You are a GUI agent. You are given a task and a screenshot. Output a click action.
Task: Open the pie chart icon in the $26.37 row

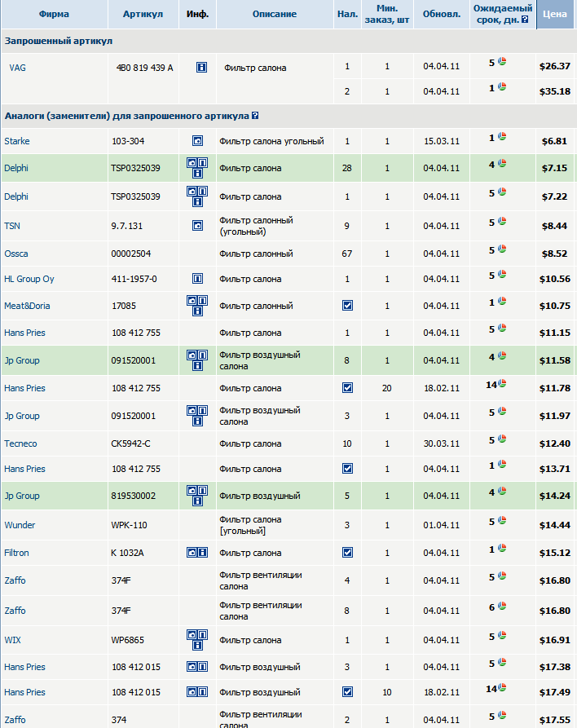tap(502, 61)
